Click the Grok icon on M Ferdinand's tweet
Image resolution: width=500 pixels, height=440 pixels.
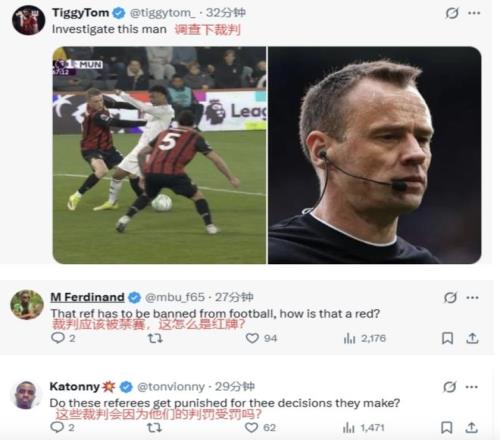(450, 297)
